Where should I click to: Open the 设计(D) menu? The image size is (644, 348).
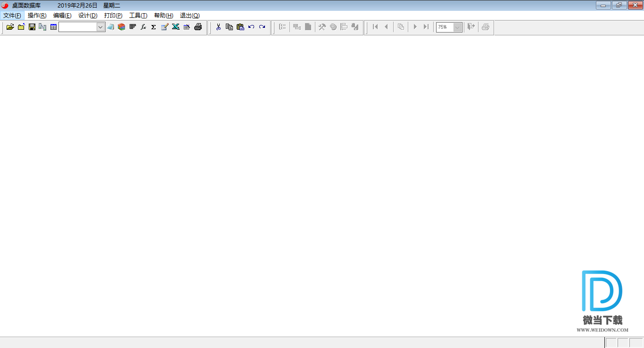click(x=88, y=16)
